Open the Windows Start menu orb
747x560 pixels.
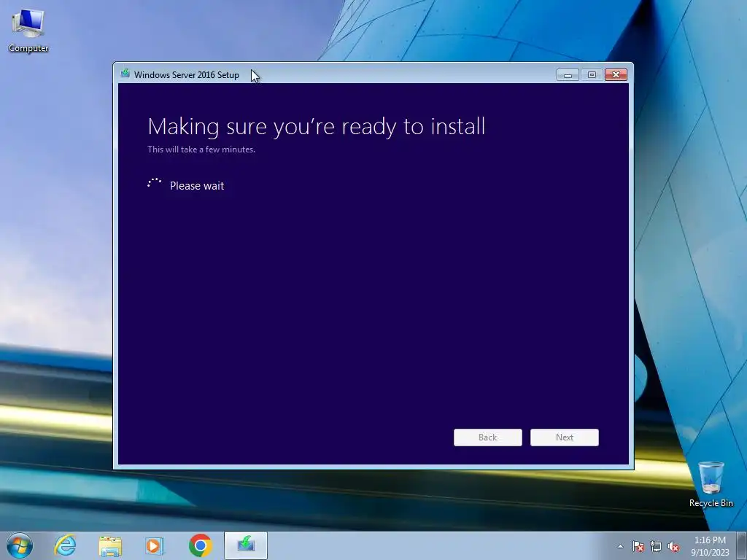point(20,545)
